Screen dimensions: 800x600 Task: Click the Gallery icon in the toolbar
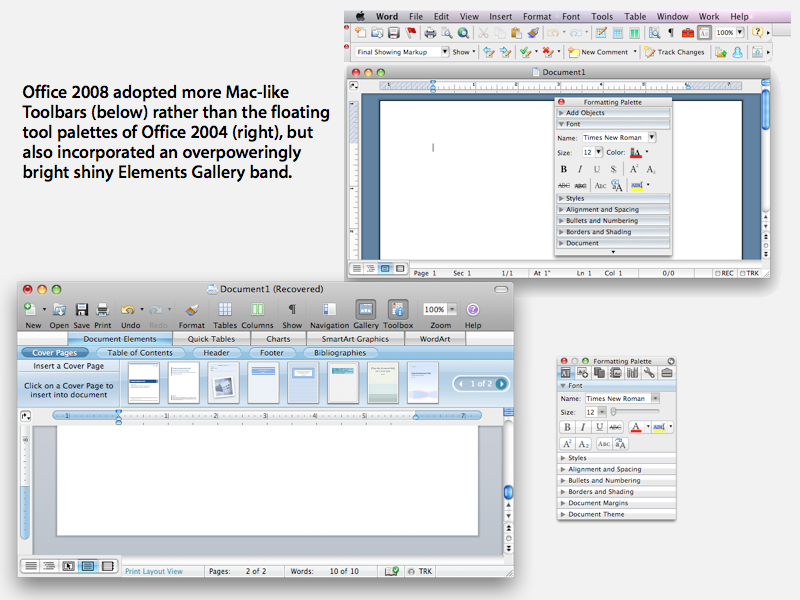(366, 309)
